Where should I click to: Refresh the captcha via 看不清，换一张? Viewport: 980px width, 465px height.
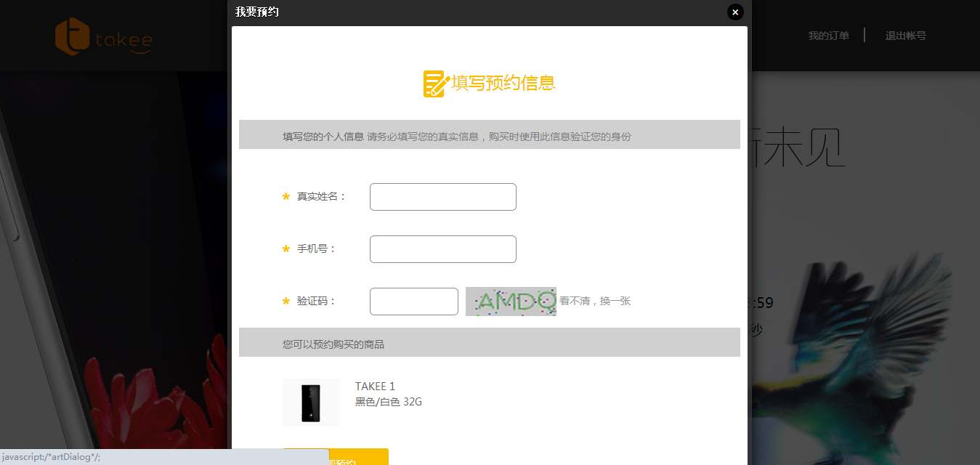pyautogui.click(x=595, y=301)
